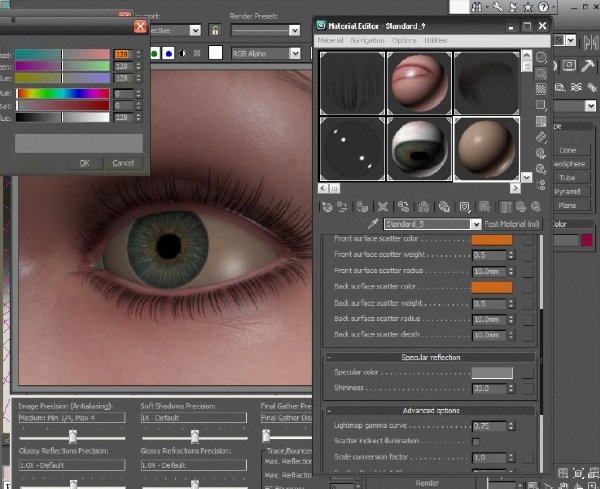Toggle Backlight icon in Material Editor
This screenshot has height=489, width=600.
(541, 73)
